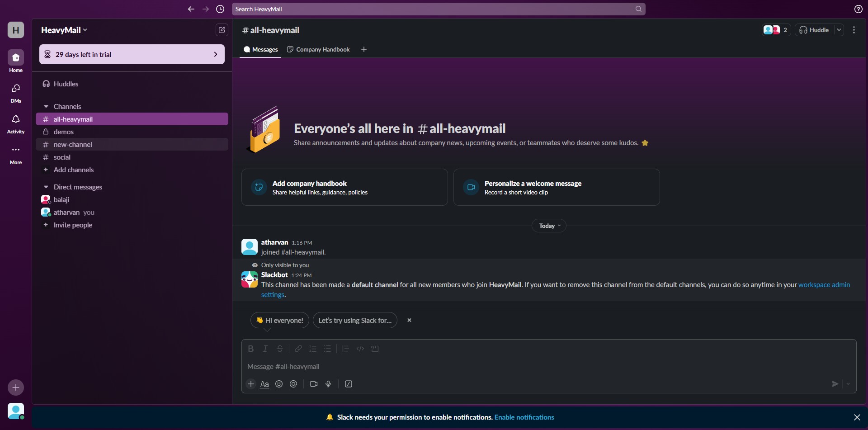Toggle strikethrough formatting
This screenshot has height=430, width=868.
pos(280,349)
